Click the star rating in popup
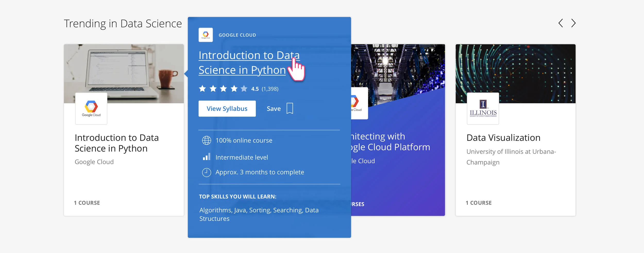This screenshot has height=253, width=644. (x=223, y=89)
